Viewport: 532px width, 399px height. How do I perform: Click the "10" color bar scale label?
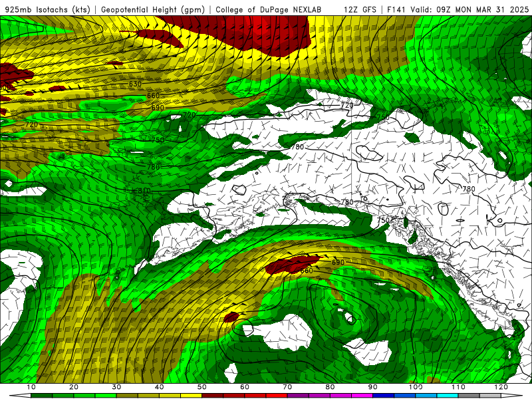click(x=31, y=387)
